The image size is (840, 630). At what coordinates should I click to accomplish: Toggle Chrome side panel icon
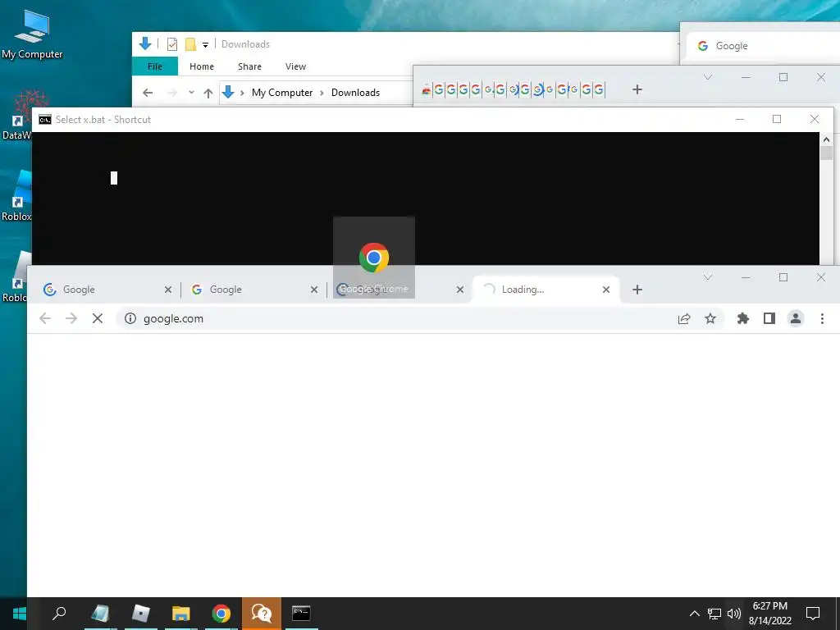click(x=769, y=319)
